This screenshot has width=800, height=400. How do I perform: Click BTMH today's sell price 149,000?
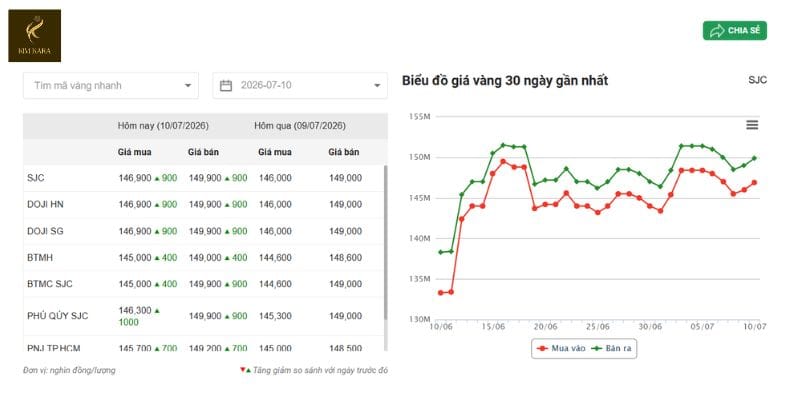pos(205,258)
